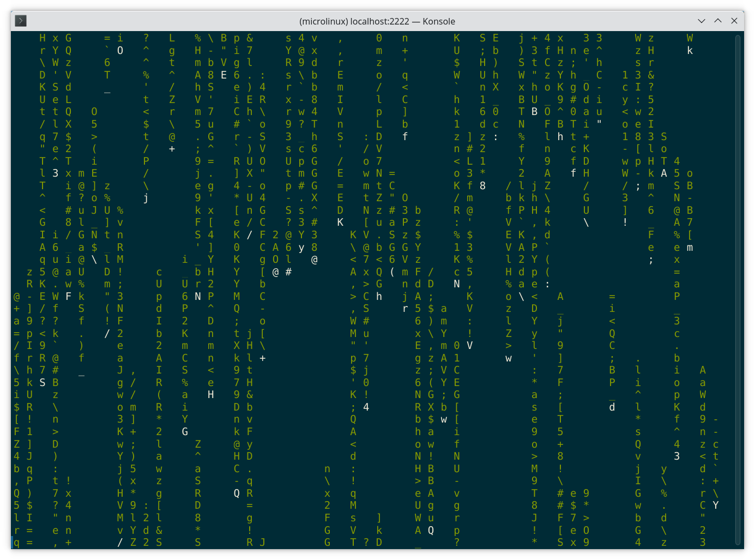Click the bright white digit 4
Viewport: 755px width, 560px height.
(366, 407)
